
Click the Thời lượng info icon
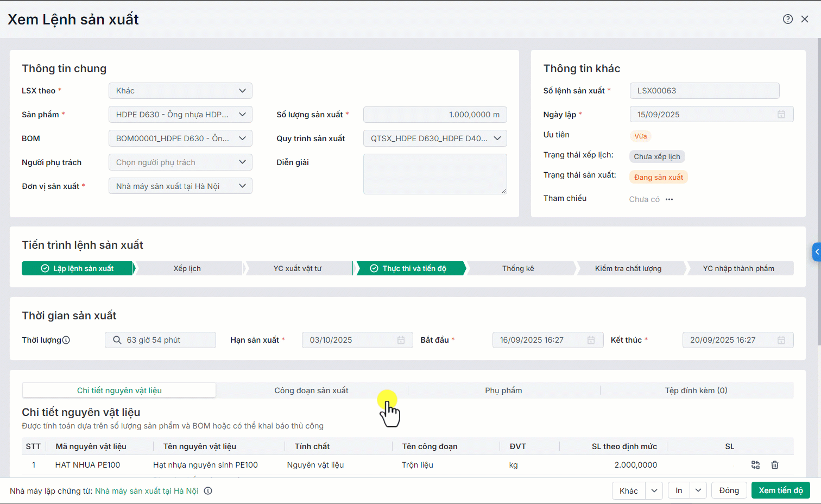pyautogui.click(x=66, y=341)
